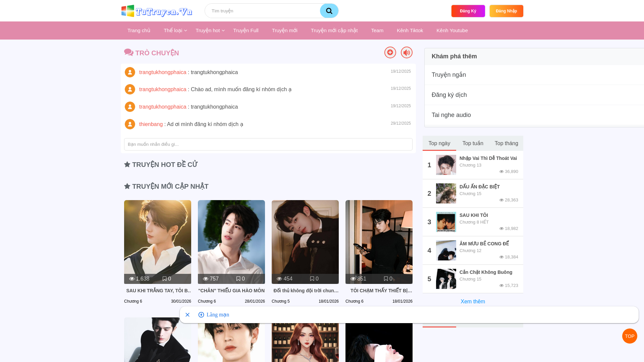Viewport: 644px width, 362px height.
Task: Click the SAU KHI TÔI ranked title
Action: pyautogui.click(x=474, y=215)
